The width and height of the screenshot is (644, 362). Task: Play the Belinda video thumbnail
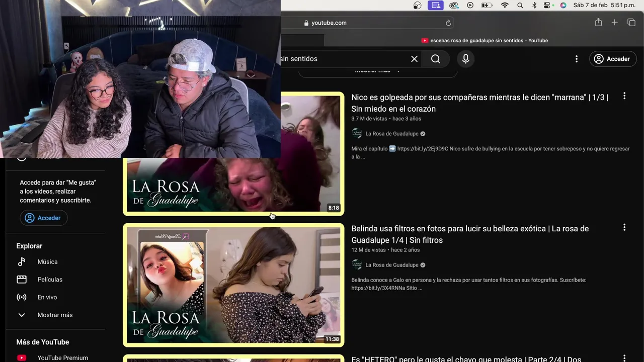click(233, 285)
